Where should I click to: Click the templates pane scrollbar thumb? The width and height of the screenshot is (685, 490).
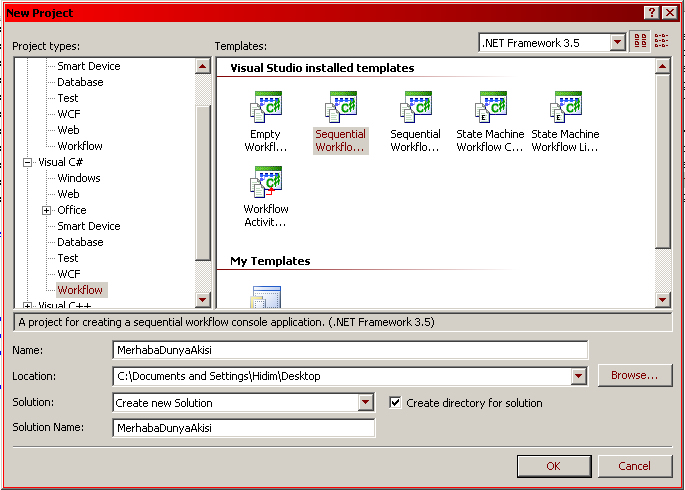tap(663, 161)
